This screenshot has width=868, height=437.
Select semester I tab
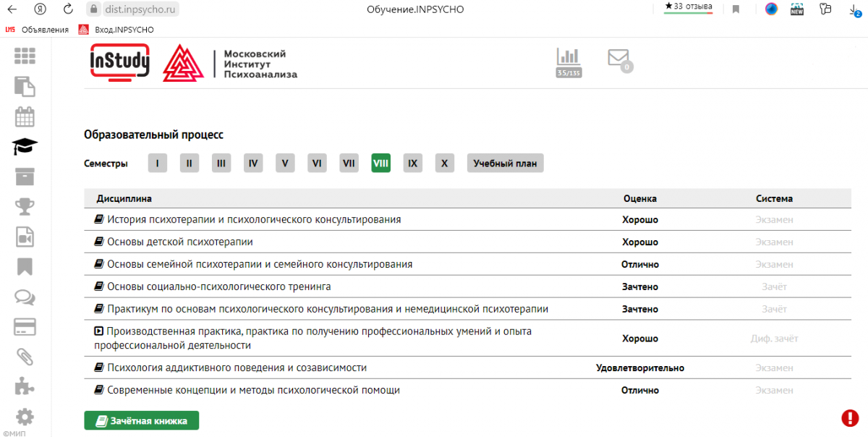[x=157, y=163]
